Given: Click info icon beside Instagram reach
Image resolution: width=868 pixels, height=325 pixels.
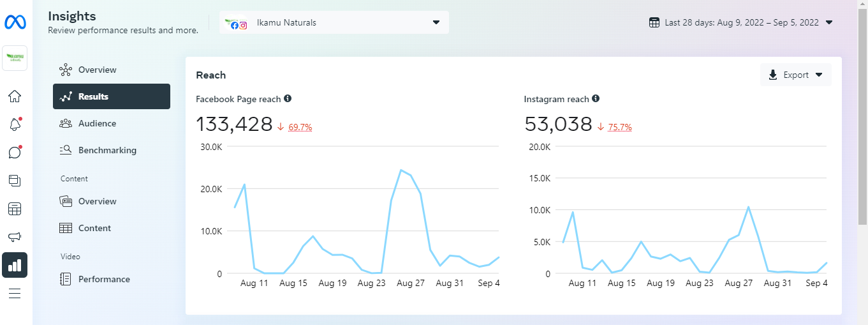Looking at the screenshot, I should (596, 99).
